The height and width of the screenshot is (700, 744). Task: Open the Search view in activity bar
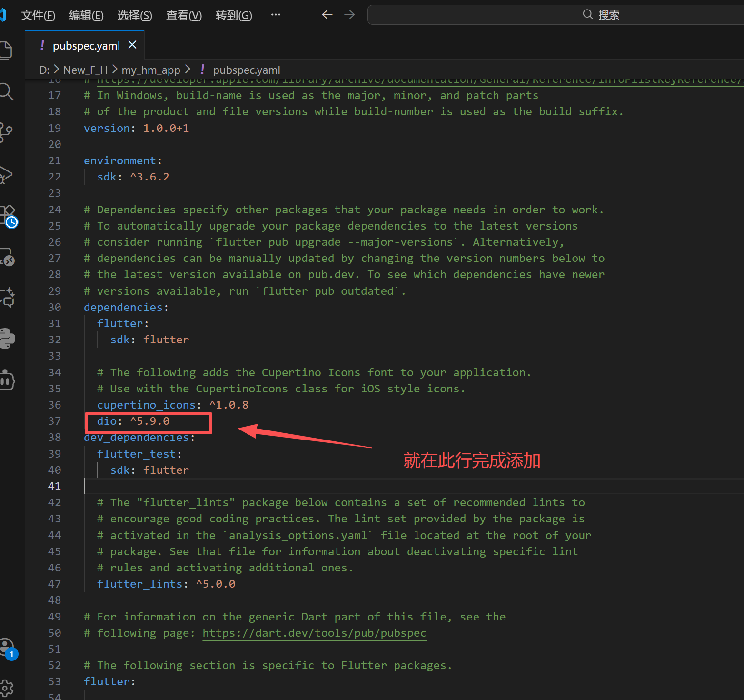tap(6, 91)
